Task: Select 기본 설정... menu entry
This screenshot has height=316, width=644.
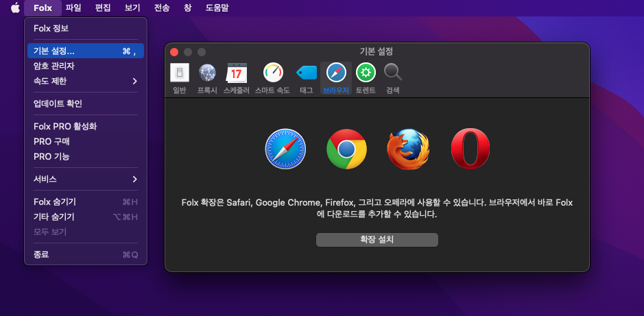Action: [x=86, y=51]
